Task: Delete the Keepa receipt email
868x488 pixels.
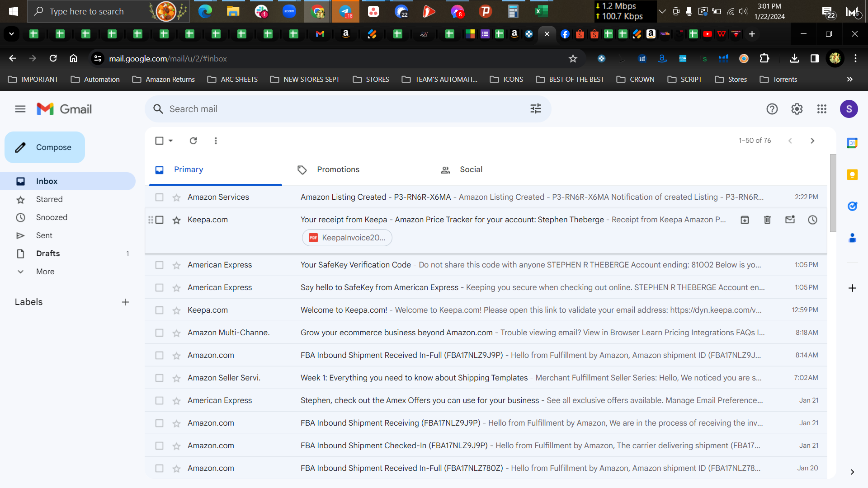Action: [767, 220]
